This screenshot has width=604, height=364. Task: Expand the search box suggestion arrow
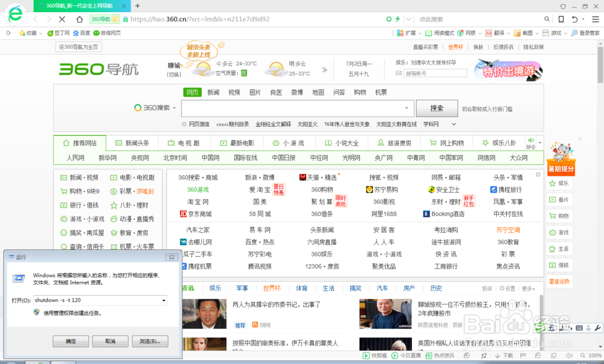(406, 108)
